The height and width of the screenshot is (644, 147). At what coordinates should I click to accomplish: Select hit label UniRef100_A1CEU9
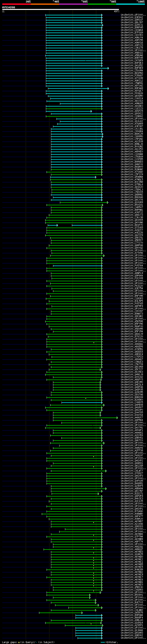point(132,142)
